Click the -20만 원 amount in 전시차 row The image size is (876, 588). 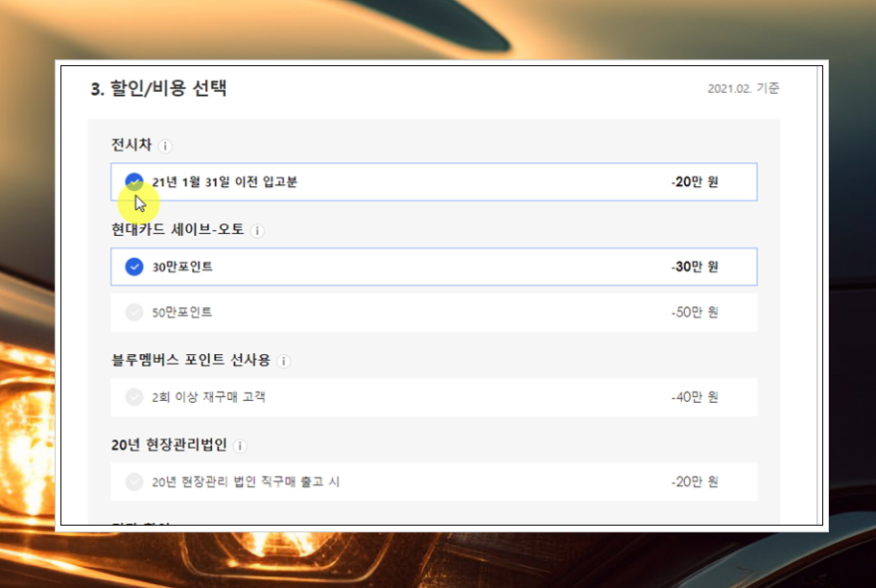(695, 182)
